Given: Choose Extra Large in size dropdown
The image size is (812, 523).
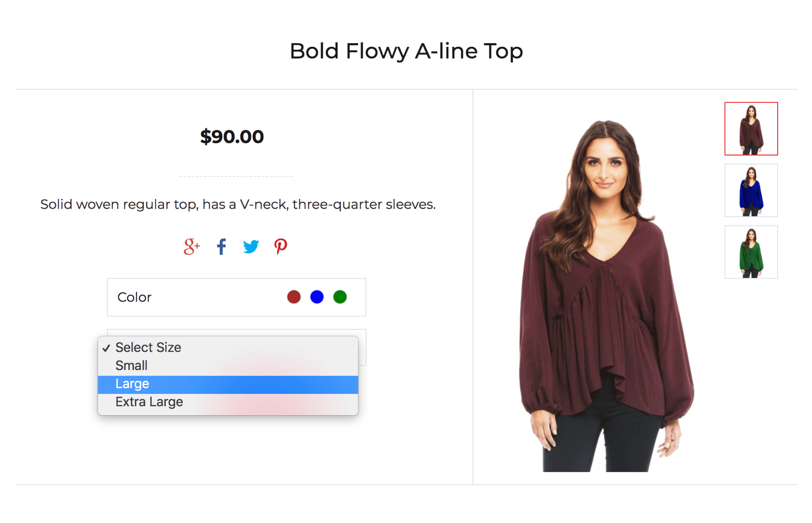Looking at the screenshot, I should point(149,402).
